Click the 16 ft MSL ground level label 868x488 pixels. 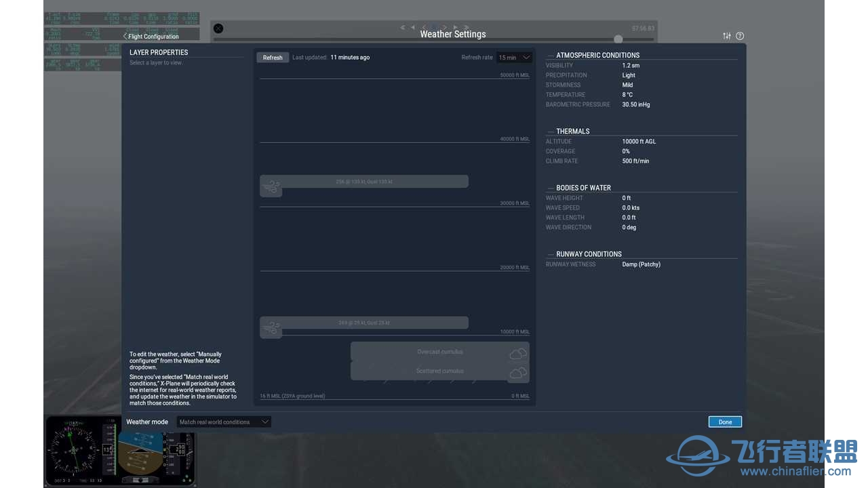tap(292, 396)
